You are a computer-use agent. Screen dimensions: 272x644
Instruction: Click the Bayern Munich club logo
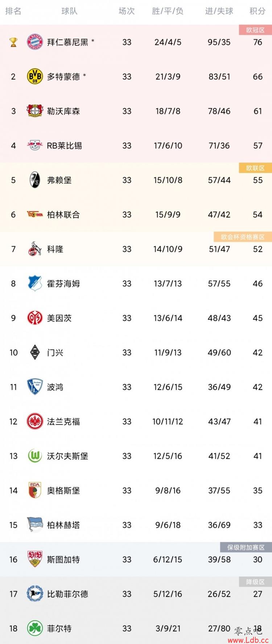click(35, 42)
